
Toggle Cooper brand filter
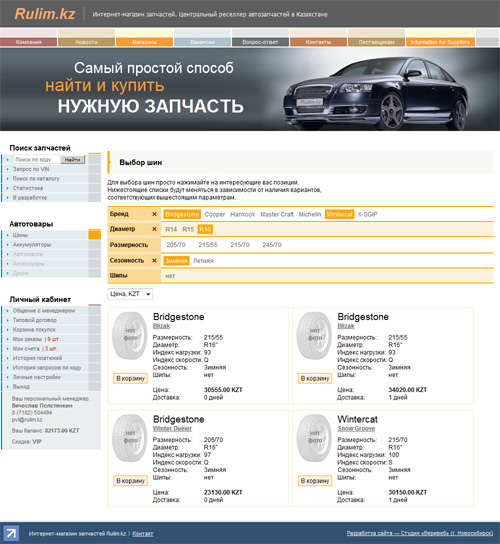[215, 214]
